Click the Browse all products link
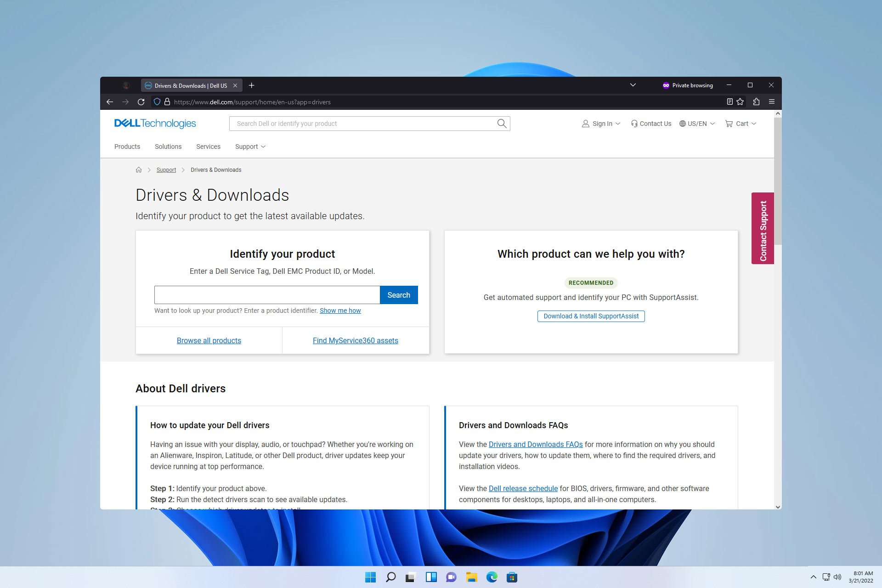The width and height of the screenshot is (882, 588). point(209,340)
